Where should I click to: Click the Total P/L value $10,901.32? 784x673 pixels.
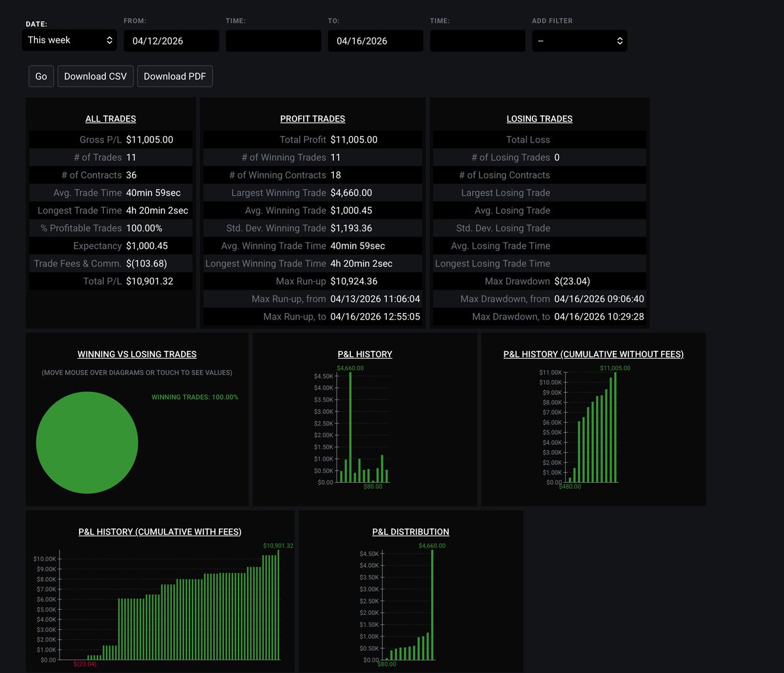pos(150,281)
